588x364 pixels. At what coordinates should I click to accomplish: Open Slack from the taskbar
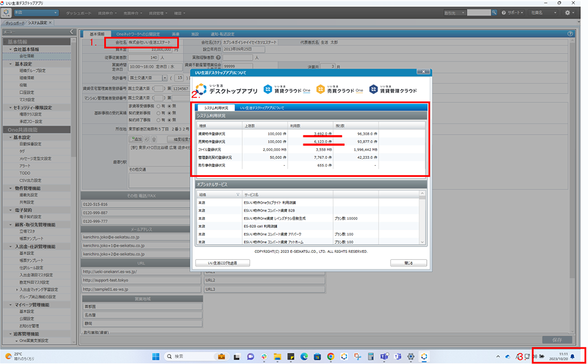(264, 356)
